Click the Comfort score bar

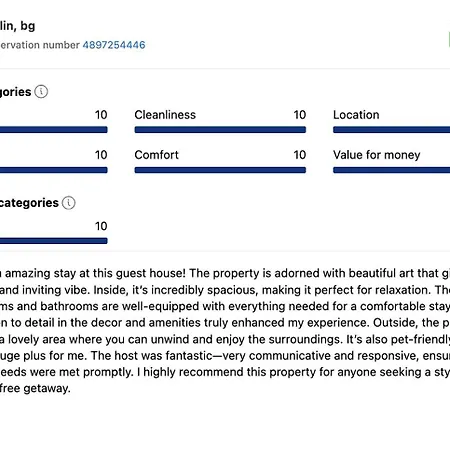[220, 170]
